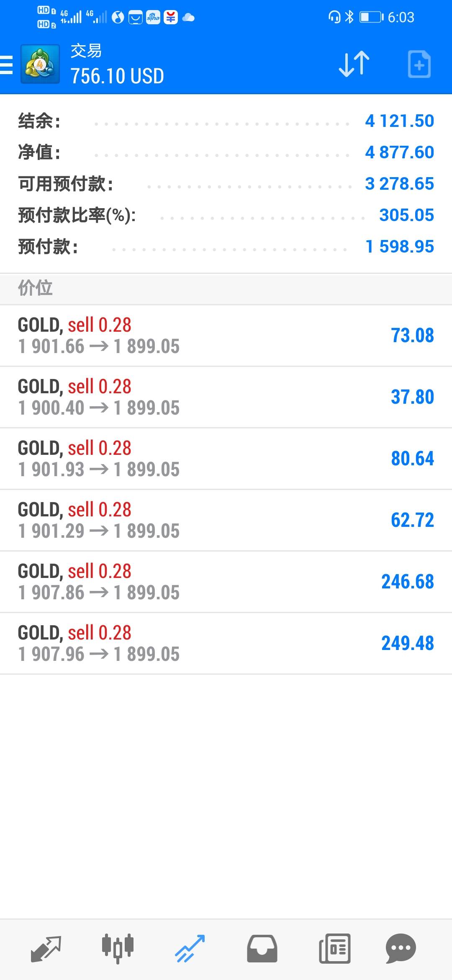Screen dimensions: 452x980
Task: Tap the GOLD position with 80.64 profit
Action: pyautogui.click(x=226, y=459)
